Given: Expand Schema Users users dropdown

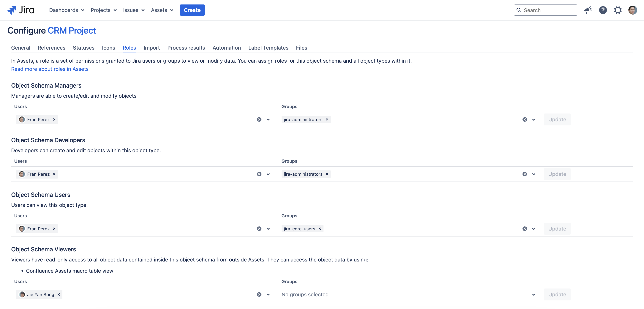Looking at the screenshot, I should coord(268,229).
